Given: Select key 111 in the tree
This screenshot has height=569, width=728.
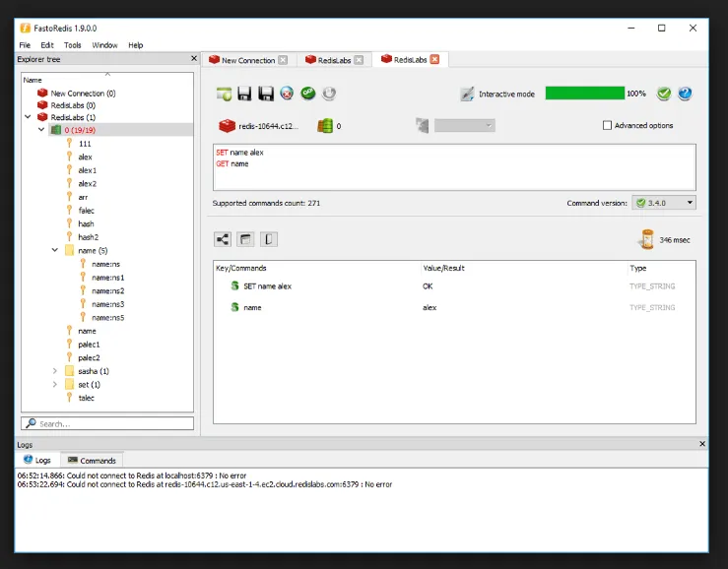Looking at the screenshot, I should 85,144.
